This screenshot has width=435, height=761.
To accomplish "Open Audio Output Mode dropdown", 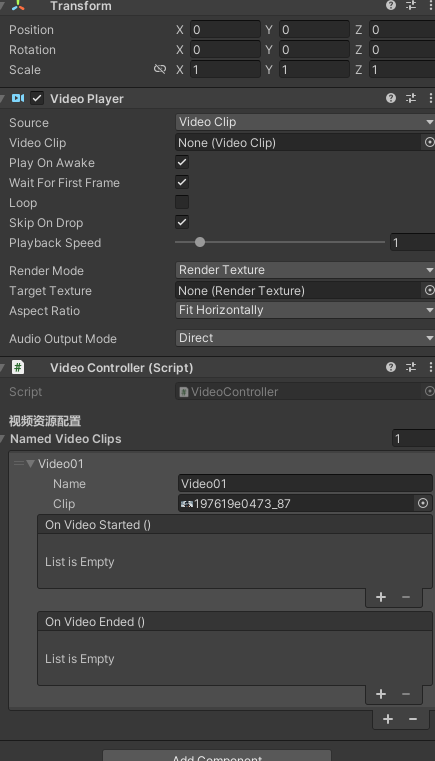I will [305, 338].
